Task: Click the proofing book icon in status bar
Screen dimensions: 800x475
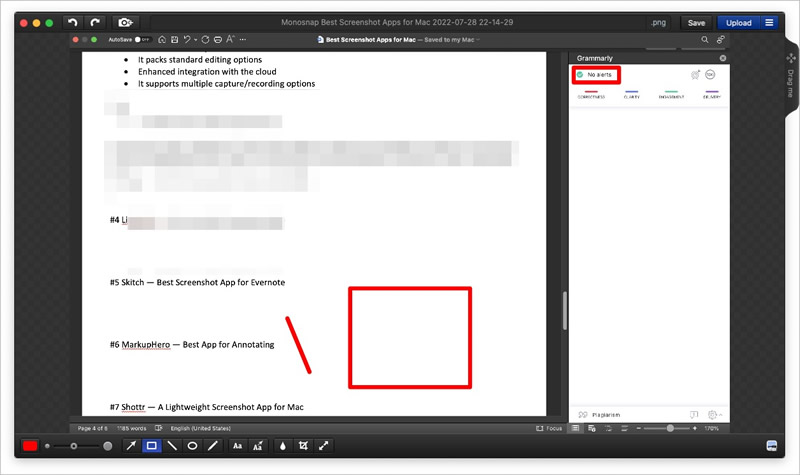Action: coord(159,429)
